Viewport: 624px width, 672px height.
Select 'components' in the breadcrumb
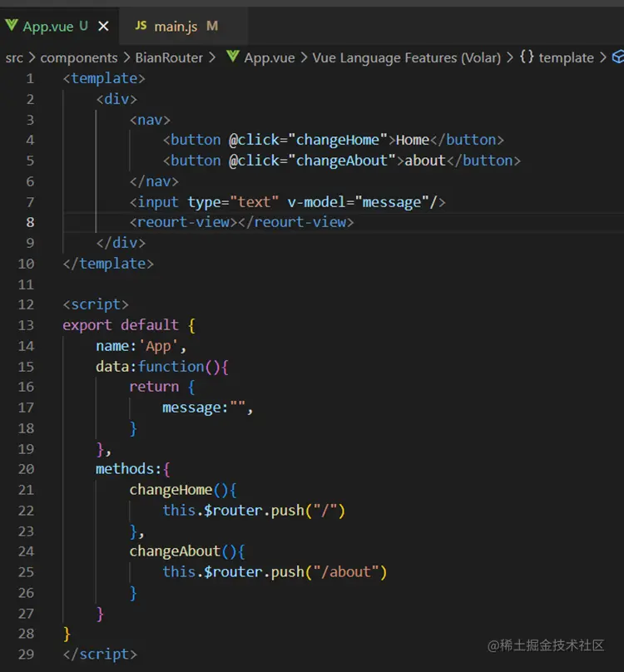79,58
